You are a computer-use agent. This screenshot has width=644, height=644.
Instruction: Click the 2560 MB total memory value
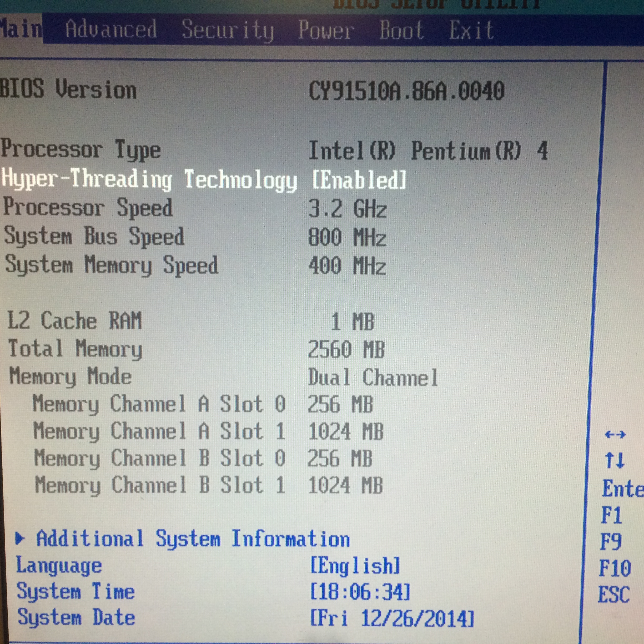346,350
